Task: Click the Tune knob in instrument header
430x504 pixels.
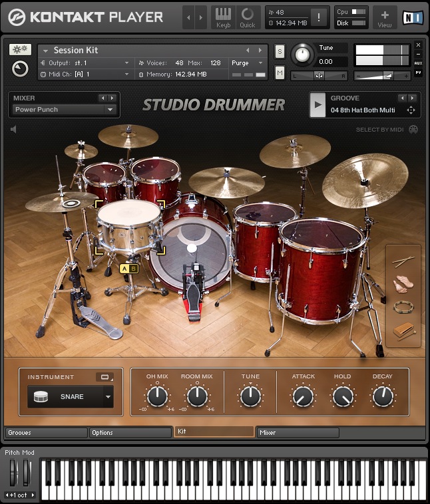Action: [x=302, y=55]
